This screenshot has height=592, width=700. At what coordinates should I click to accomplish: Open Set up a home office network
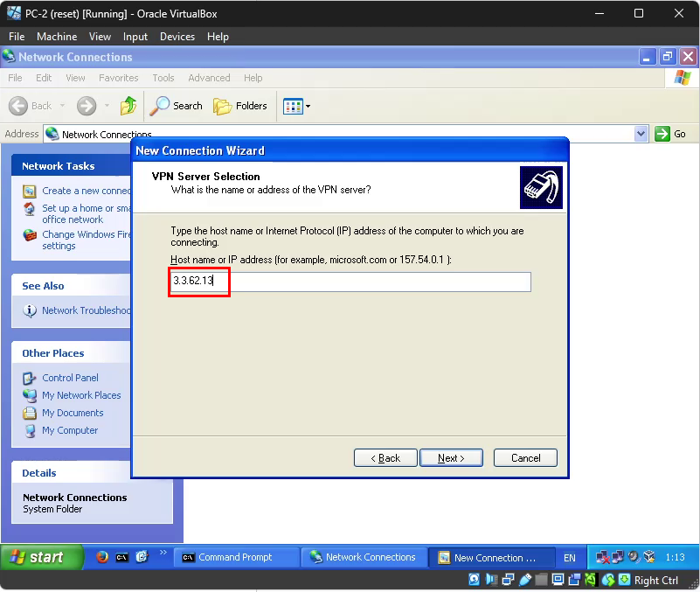coord(87,214)
